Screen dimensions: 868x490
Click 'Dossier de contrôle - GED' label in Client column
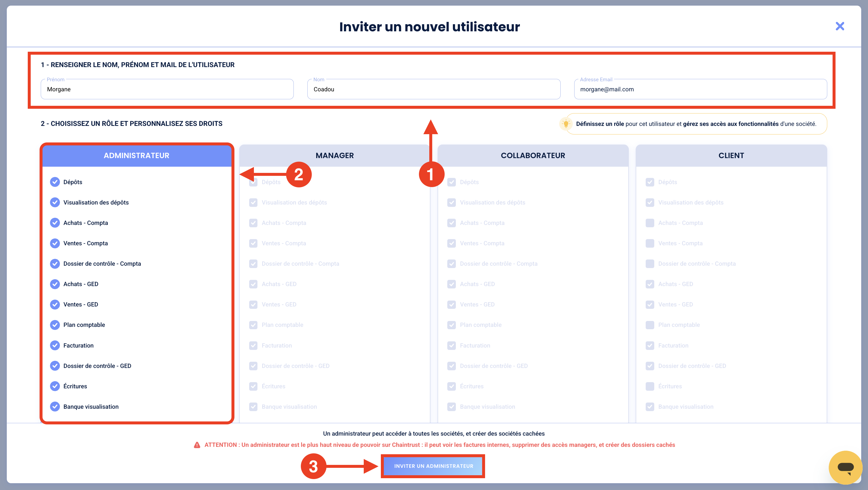click(x=692, y=366)
